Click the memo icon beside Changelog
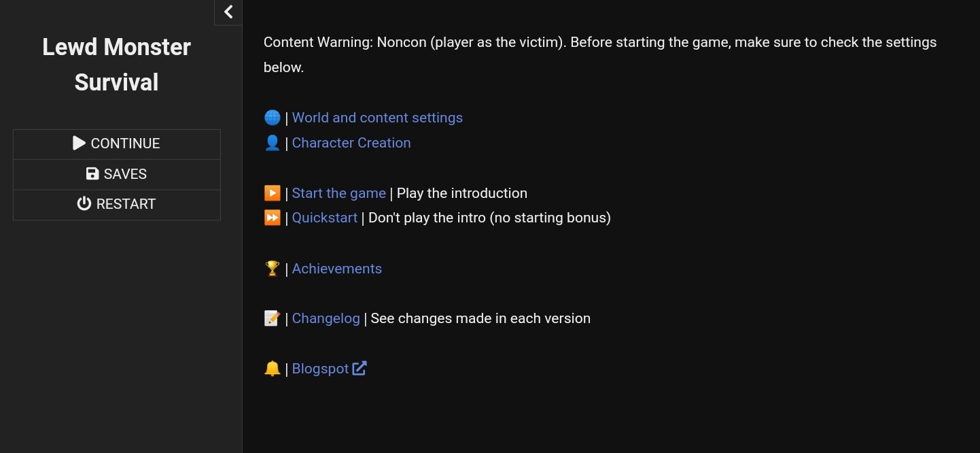980x453 pixels. [272, 318]
